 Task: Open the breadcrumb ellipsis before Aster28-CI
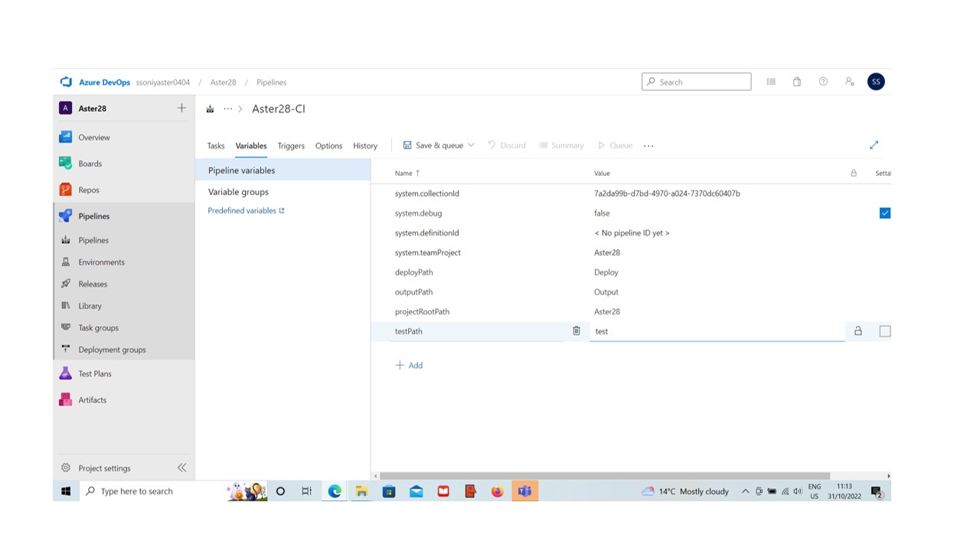click(x=227, y=109)
